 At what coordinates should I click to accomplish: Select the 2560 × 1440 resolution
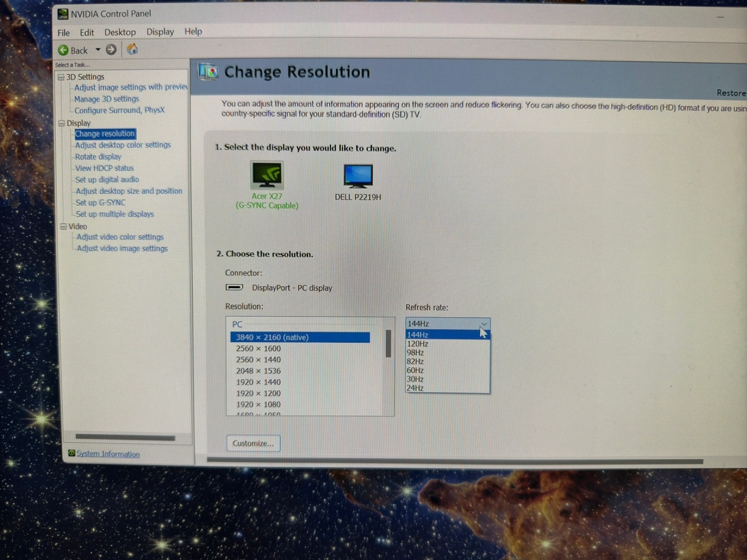258,360
